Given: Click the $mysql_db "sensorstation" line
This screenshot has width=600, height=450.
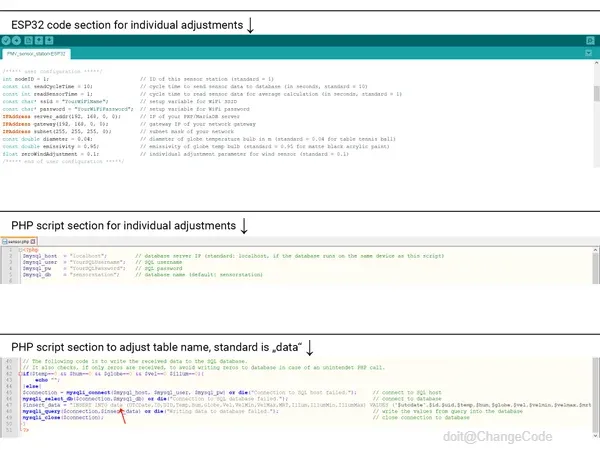Looking at the screenshot, I should (x=71, y=274).
